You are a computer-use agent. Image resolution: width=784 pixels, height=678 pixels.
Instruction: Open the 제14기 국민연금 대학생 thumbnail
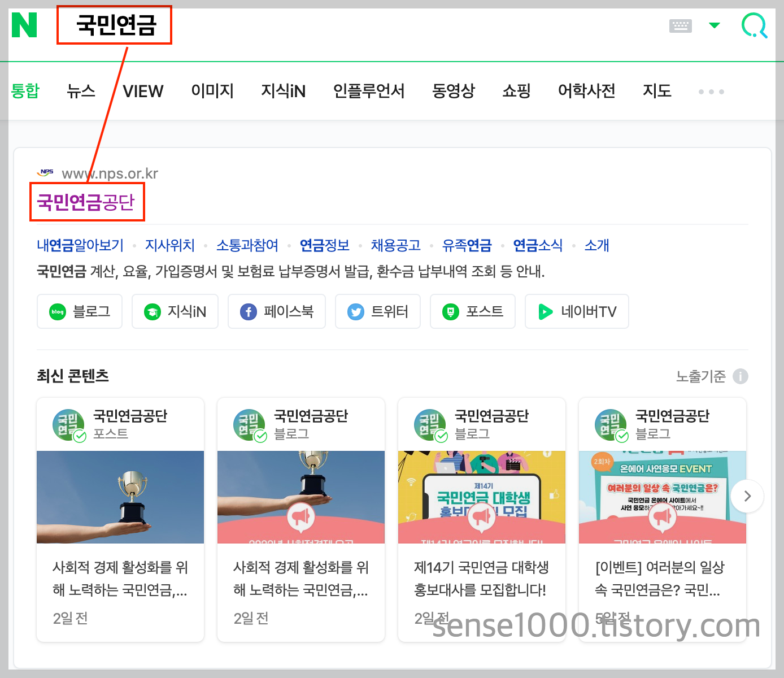pyautogui.click(x=482, y=497)
